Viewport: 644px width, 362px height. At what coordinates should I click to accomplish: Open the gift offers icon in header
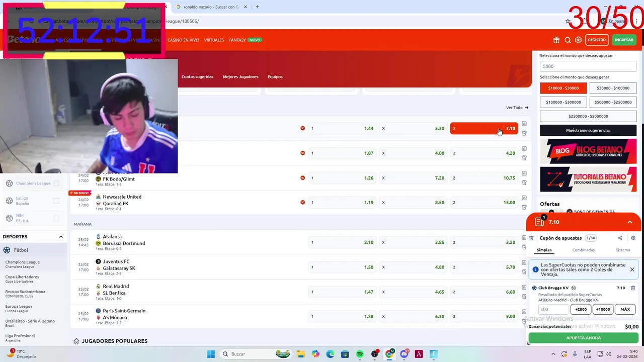click(x=556, y=40)
